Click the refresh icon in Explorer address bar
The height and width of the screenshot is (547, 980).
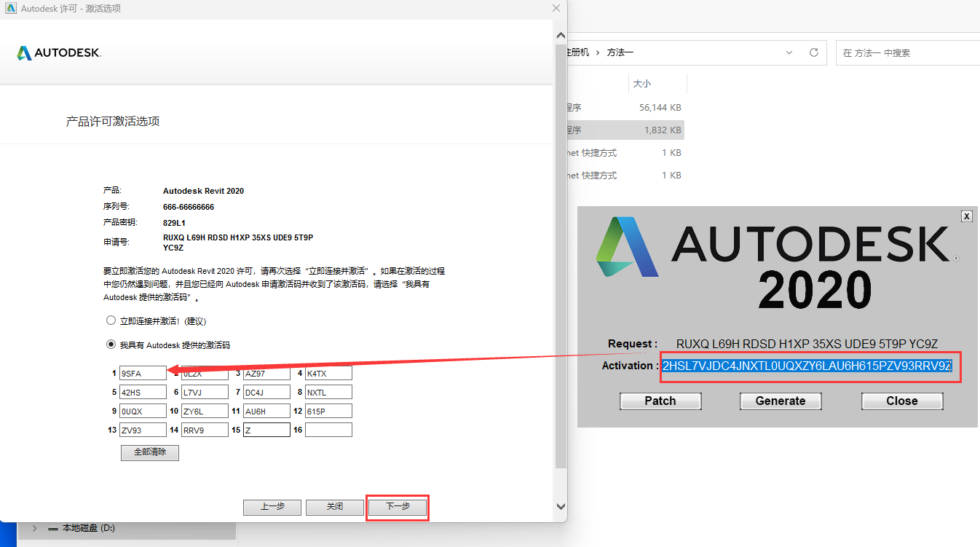(x=814, y=52)
